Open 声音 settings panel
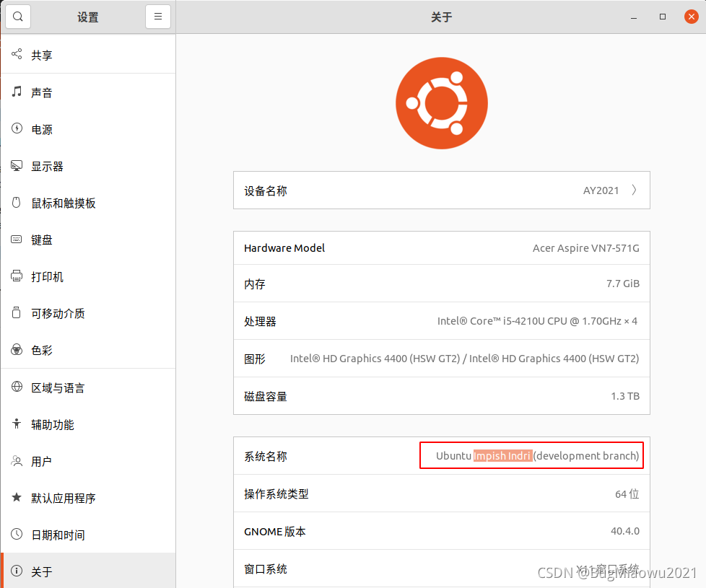The width and height of the screenshot is (706, 588). pyautogui.click(x=88, y=92)
